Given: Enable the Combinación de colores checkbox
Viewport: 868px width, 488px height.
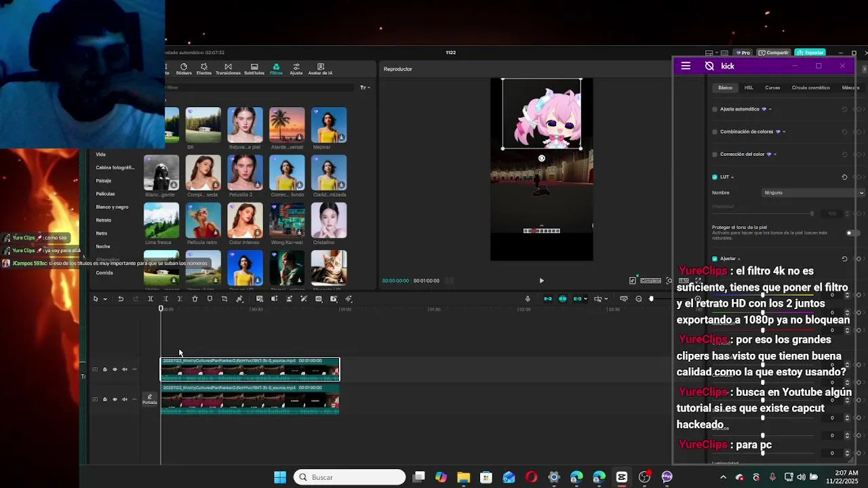Looking at the screenshot, I should pos(715,131).
